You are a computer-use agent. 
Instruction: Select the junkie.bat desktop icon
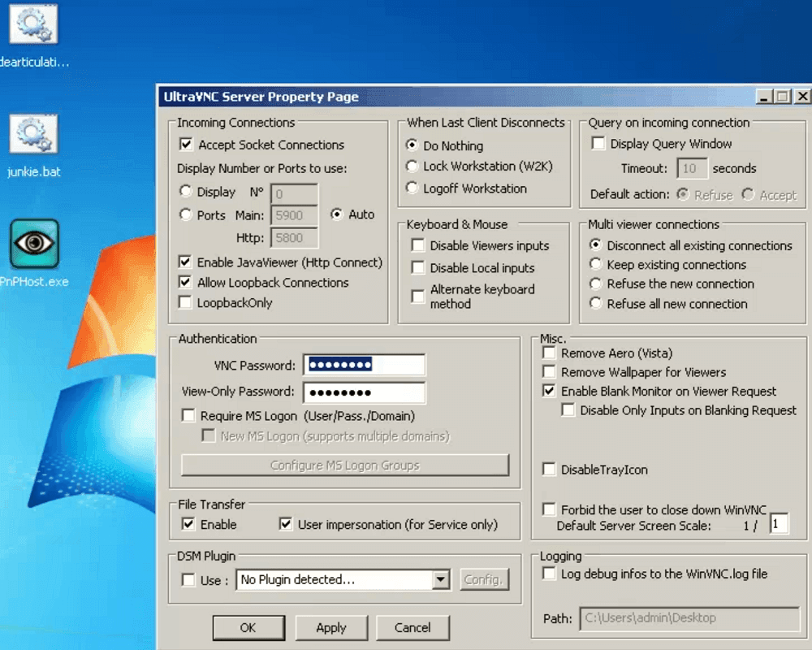click(x=33, y=134)
